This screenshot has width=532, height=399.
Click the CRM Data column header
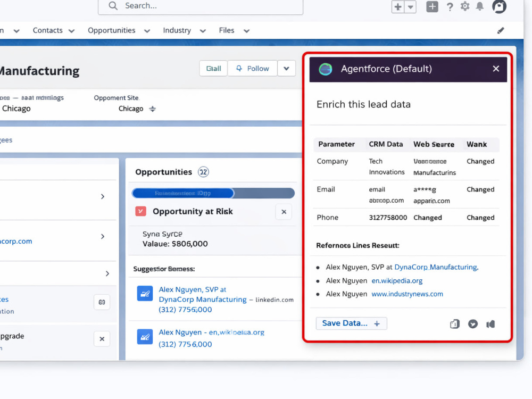coord(386,144)
